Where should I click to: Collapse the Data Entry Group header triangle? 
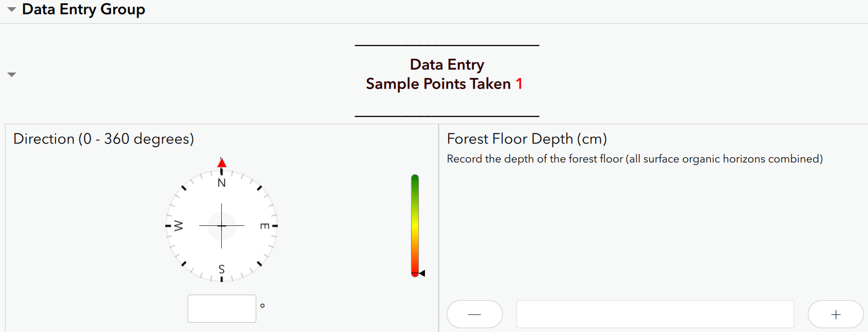coord(11,9)
